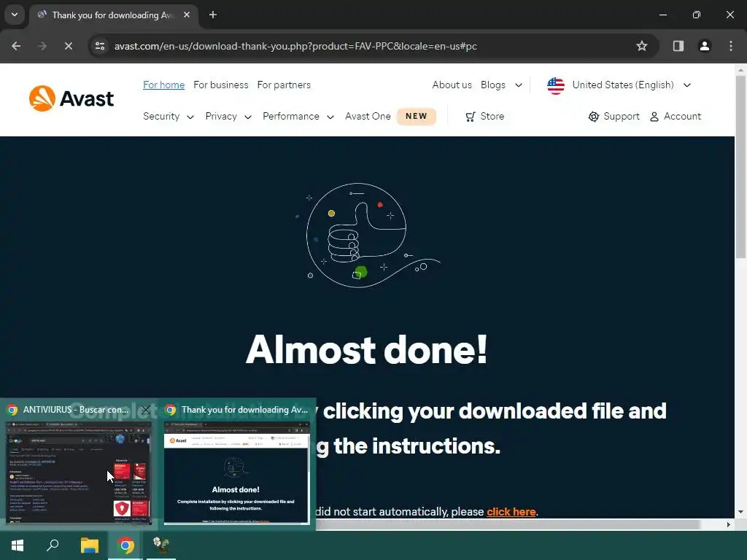
Task: Open the Account link
Action: pos(682,116)
